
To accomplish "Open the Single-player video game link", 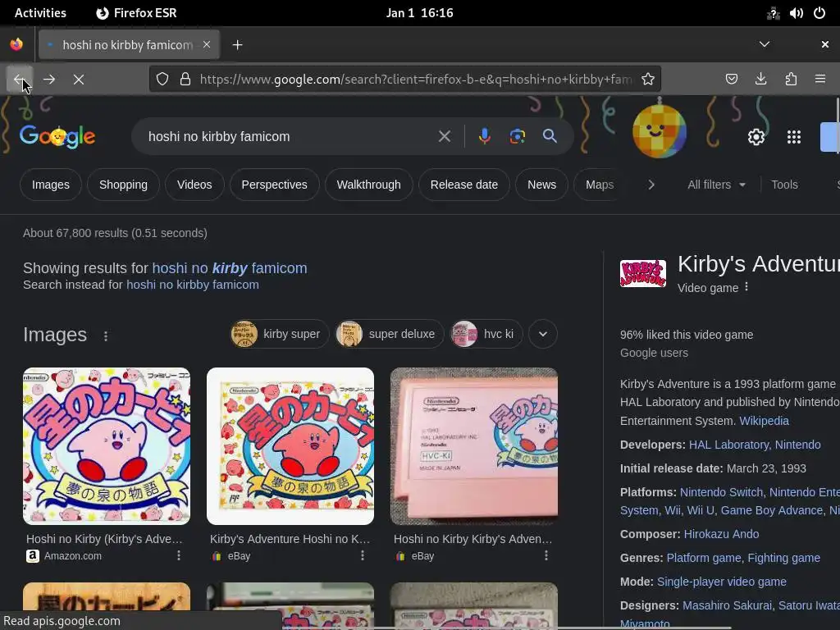I will 722,582.
